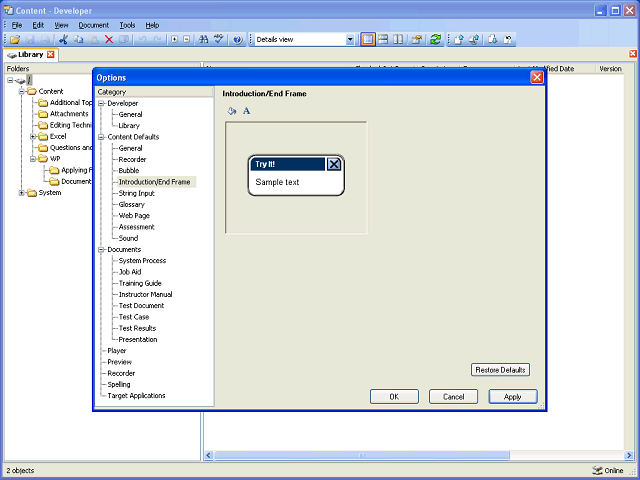The width and height of the screenshot is (640, 480).
Task: Click the OK button
Action: click(394, 397)
